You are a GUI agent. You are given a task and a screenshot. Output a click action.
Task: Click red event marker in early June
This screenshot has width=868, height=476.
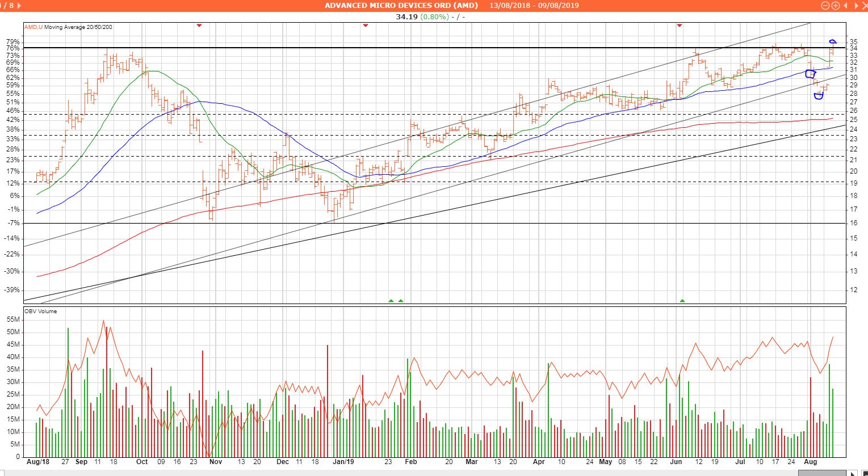point(680,26)
